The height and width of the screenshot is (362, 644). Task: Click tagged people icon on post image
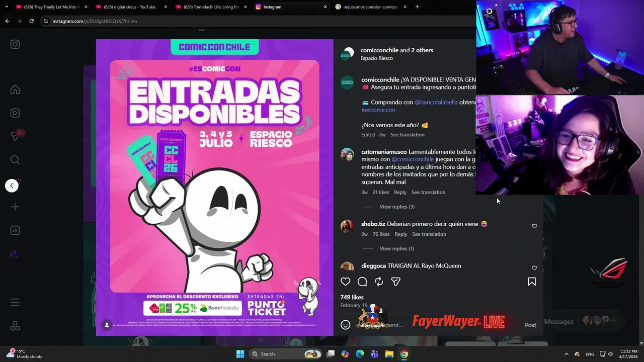tap(107, 325)
